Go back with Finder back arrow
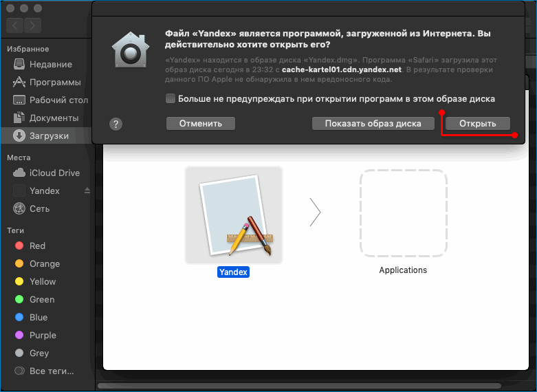Image resolution: width=537 pixels, height=392 pixels. click(x=14, y=25)
